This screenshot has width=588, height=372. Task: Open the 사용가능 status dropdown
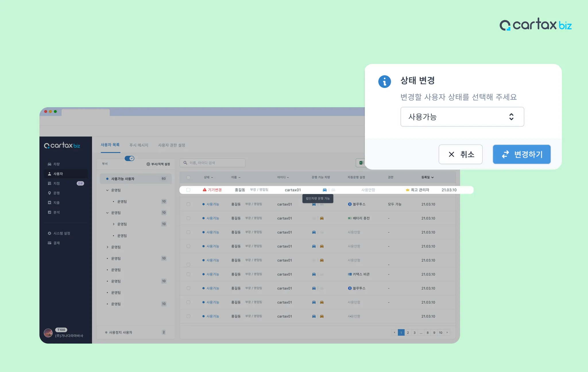tap(462, 117)
